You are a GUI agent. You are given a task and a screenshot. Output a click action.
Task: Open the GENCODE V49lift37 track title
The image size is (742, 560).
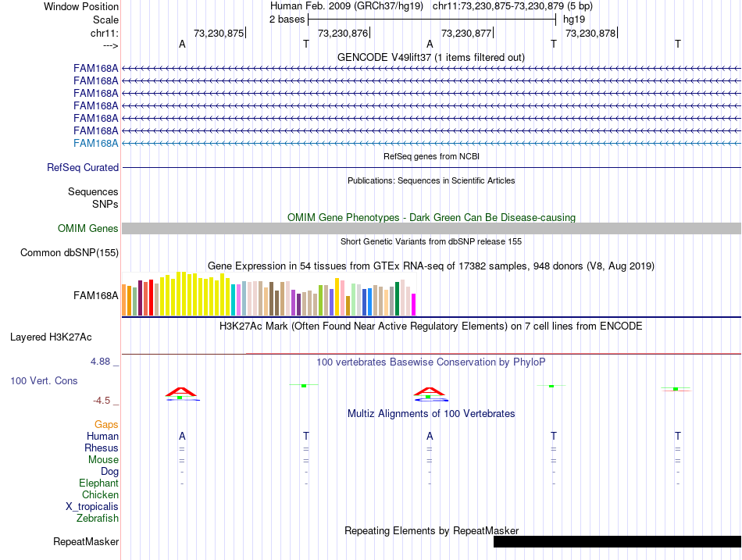point(430,57)
